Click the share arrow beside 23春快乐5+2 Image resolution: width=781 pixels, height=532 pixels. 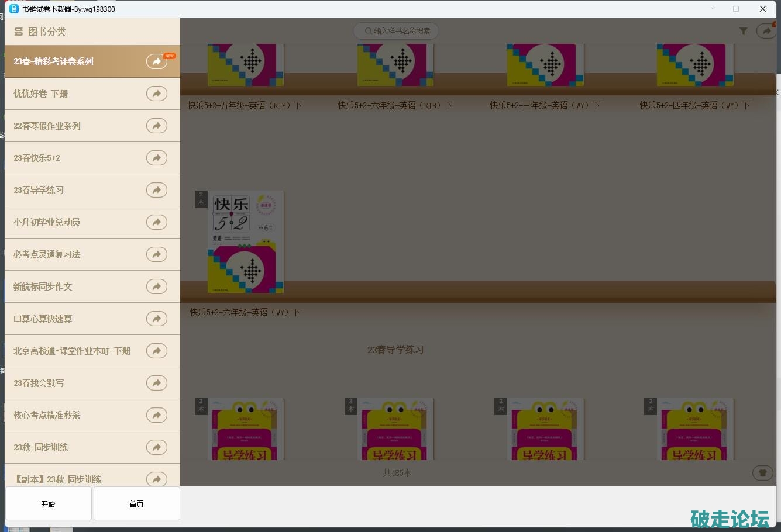157,158
